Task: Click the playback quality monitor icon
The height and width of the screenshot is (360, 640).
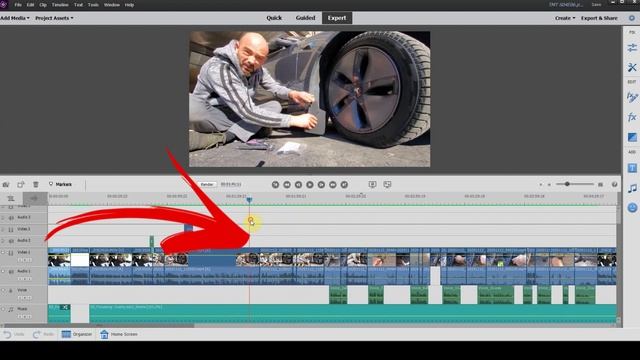Action: (x=387, y=184)
